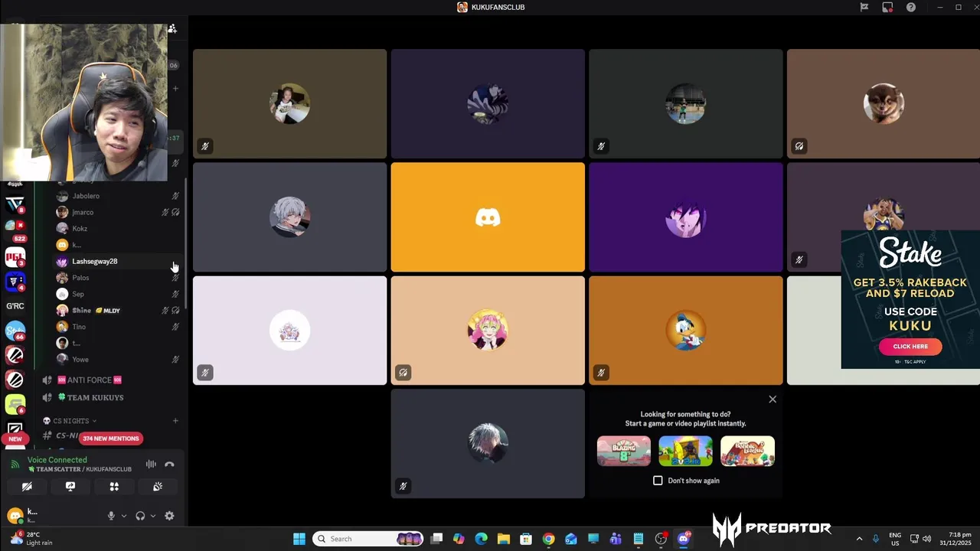The width and height of the screenshot is (980, 551).
Task: Select the Donald Duck avatar participant tile
Action: [x=686, y=331]
